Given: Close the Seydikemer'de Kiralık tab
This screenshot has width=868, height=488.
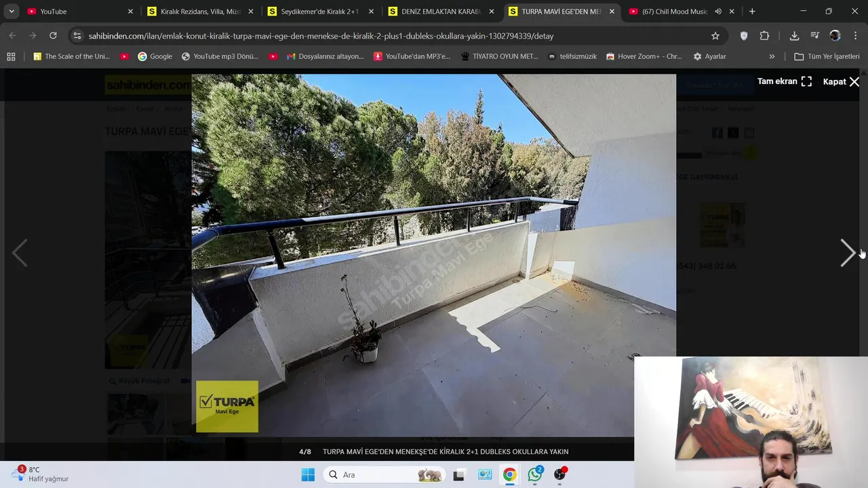Looking at the screenshot, I should (371, 12).
